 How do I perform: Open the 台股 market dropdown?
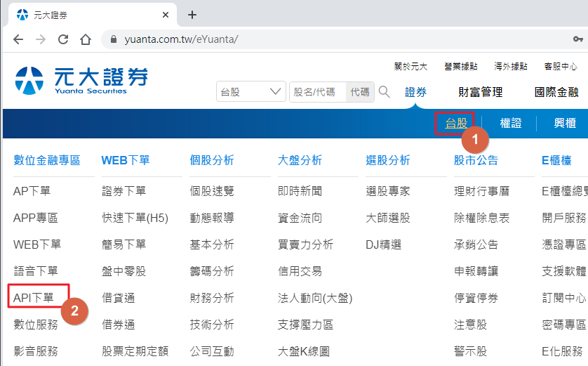click(251, 91)
